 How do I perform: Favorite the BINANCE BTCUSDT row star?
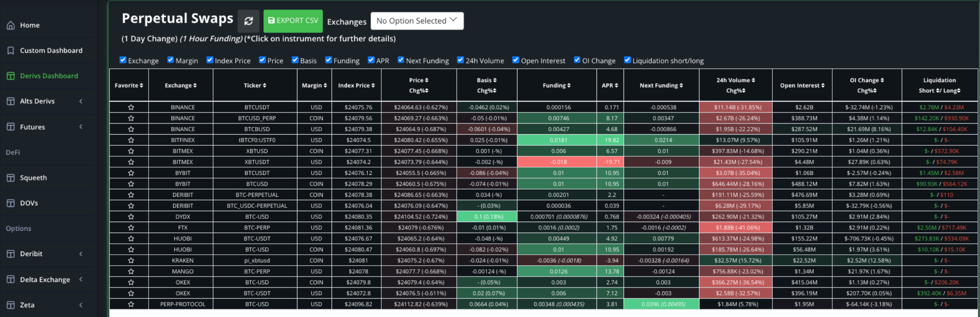point(131,107)
